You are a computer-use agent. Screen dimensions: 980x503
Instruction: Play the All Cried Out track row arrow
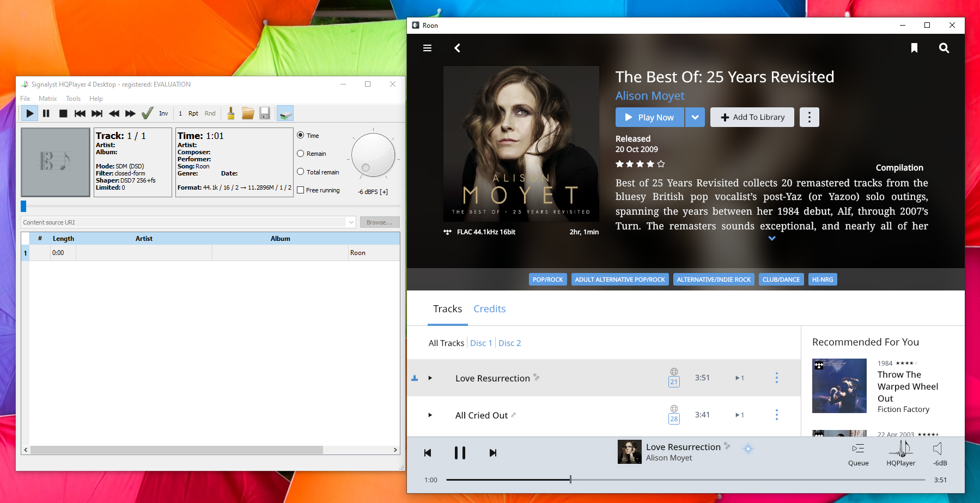pyautogui.click(x=430, y=415)
